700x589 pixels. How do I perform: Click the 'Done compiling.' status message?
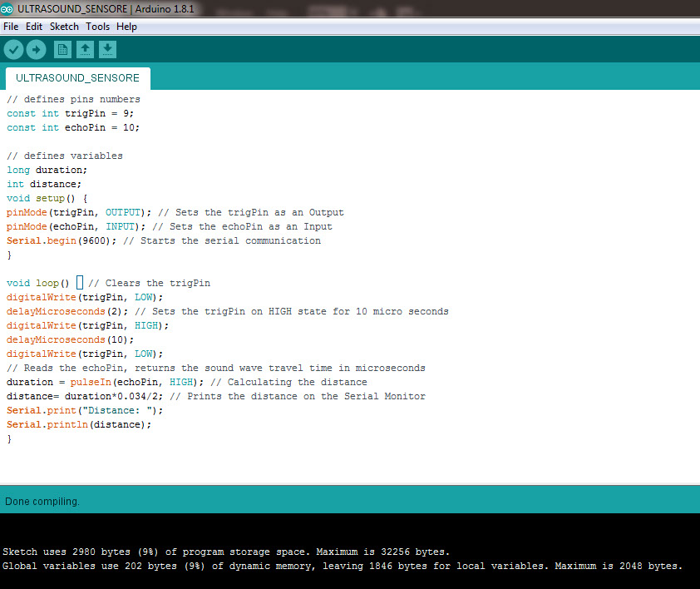click(x=42, y=502)
